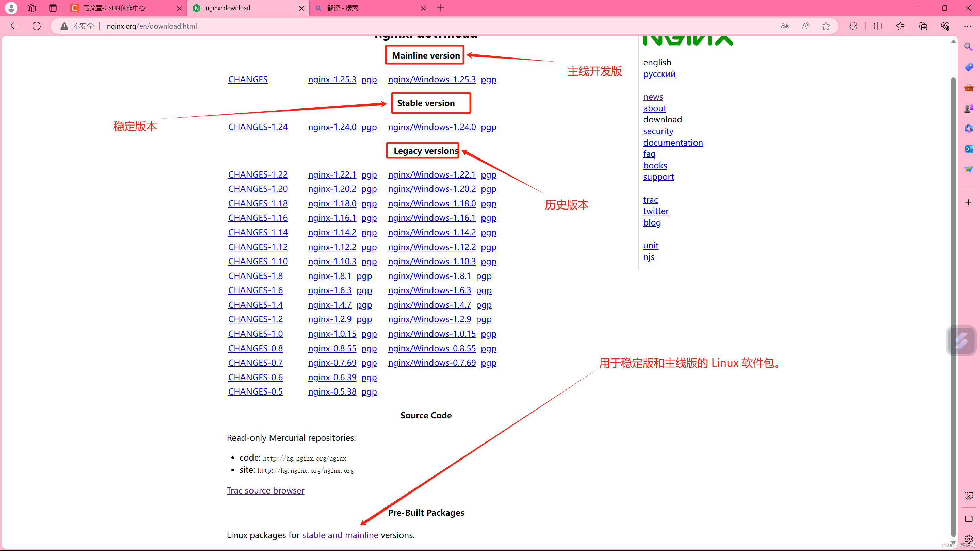Download nginx/Windows-1.10.3
Screen dimensions: 980x551
coord(432,262)
